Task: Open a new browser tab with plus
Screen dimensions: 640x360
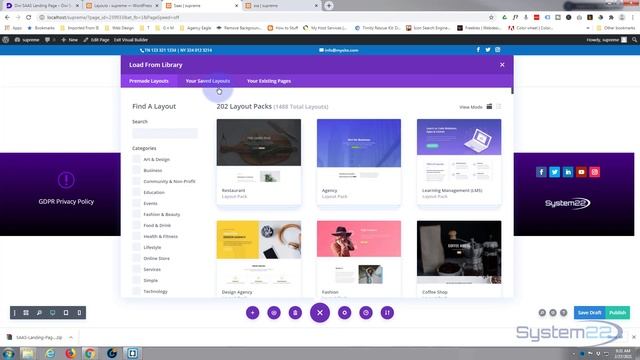Action: pos(329,6)
